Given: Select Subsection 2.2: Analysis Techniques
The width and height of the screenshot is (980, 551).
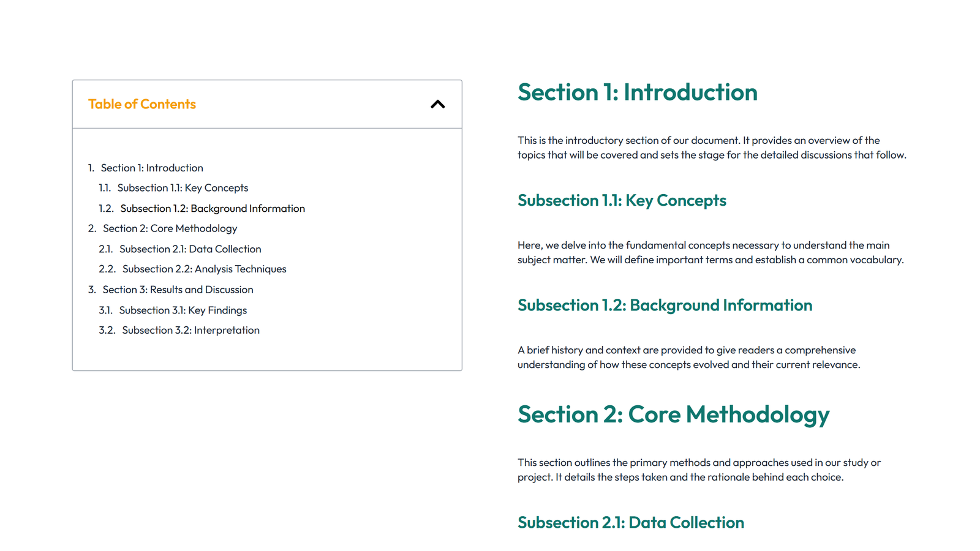Looking at the screenshot, I should (x=203, y=269).
